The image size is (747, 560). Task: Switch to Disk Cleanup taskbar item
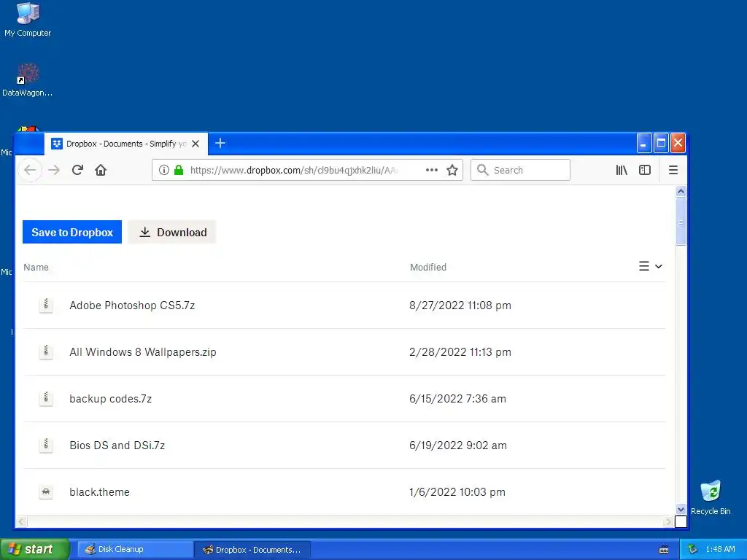pyautogui.click(x=135, y=549)
